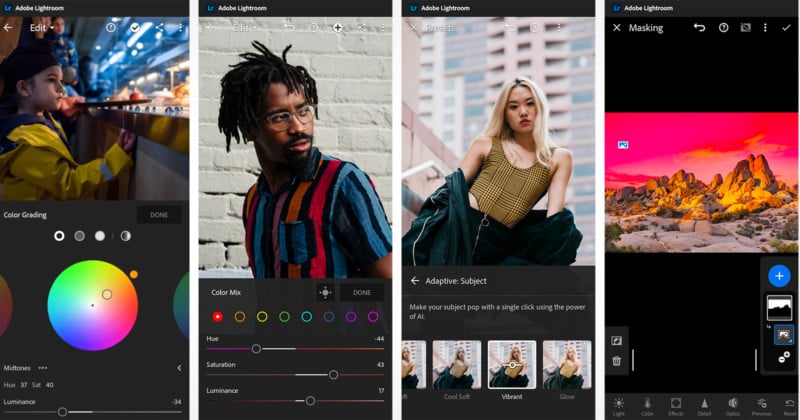The image size is (800, 420).
Task: Select the Shadows tonal range circle
Action: tap(59, 236)
